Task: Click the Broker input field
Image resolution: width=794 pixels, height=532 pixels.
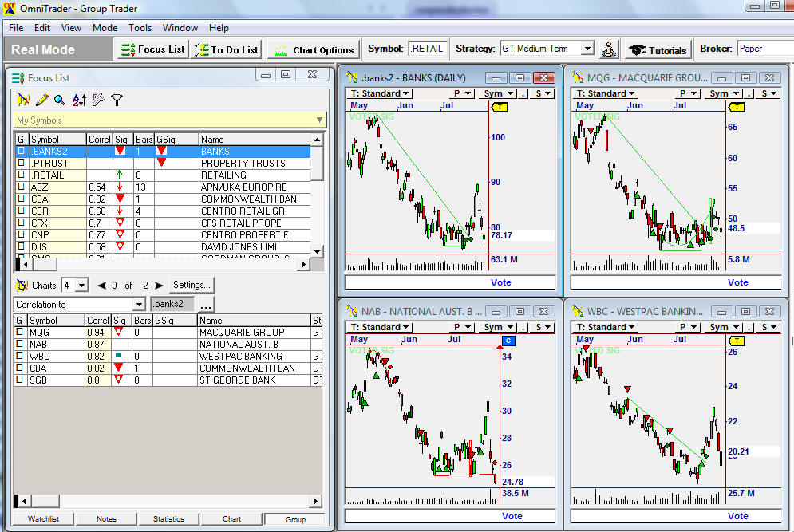Action: tap(765, 49)
